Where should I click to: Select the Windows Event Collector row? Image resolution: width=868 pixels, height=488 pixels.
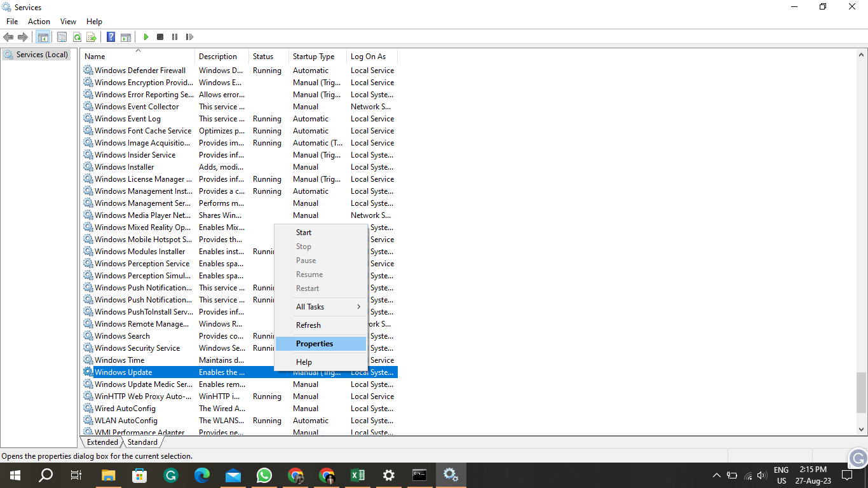coord(239,106)
